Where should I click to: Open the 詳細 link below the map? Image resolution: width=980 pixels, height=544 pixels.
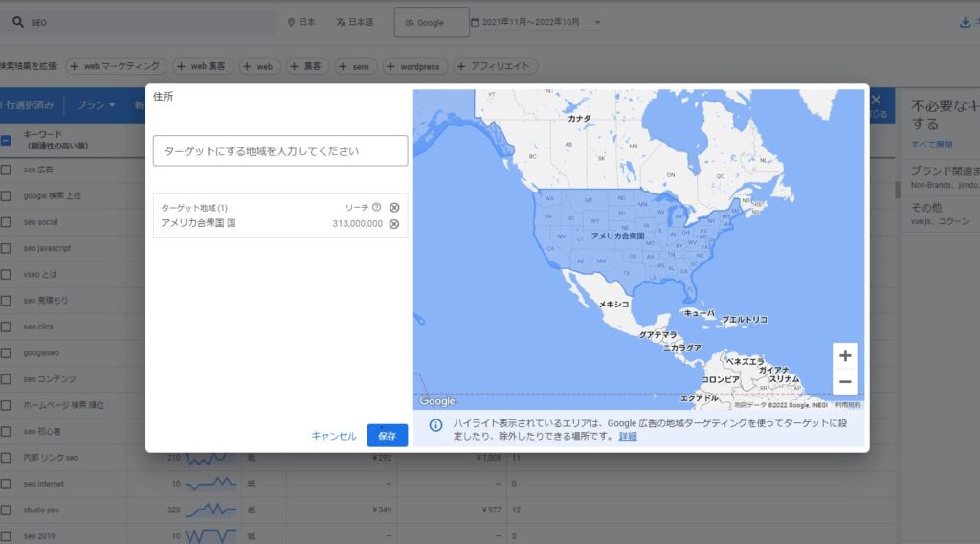[x=628, y=437]
